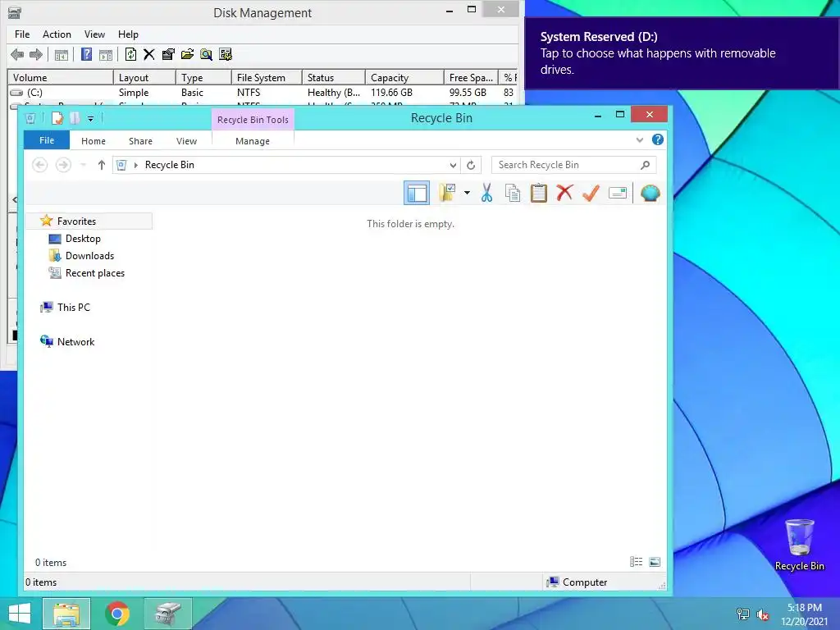The height and width of the screenshot is (630, 840).
Task: Click Volume column header in Disk Management
Action: [61, 78]
